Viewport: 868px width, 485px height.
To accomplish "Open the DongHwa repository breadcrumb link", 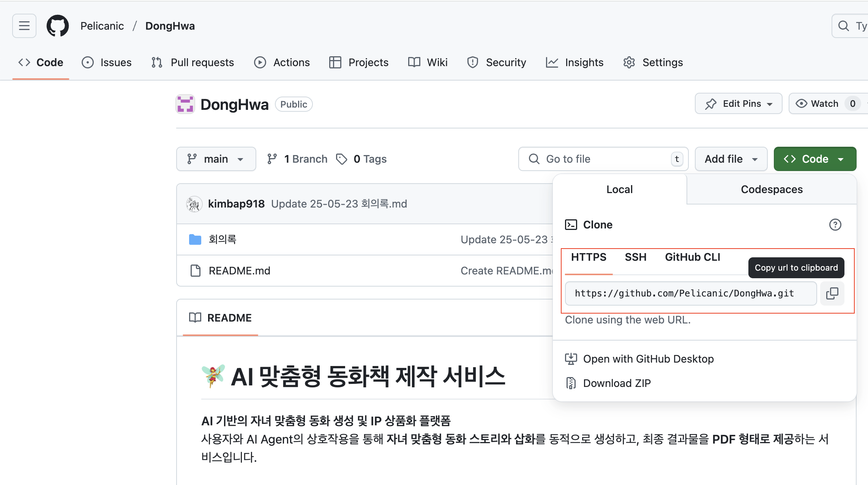I will 170,26.
